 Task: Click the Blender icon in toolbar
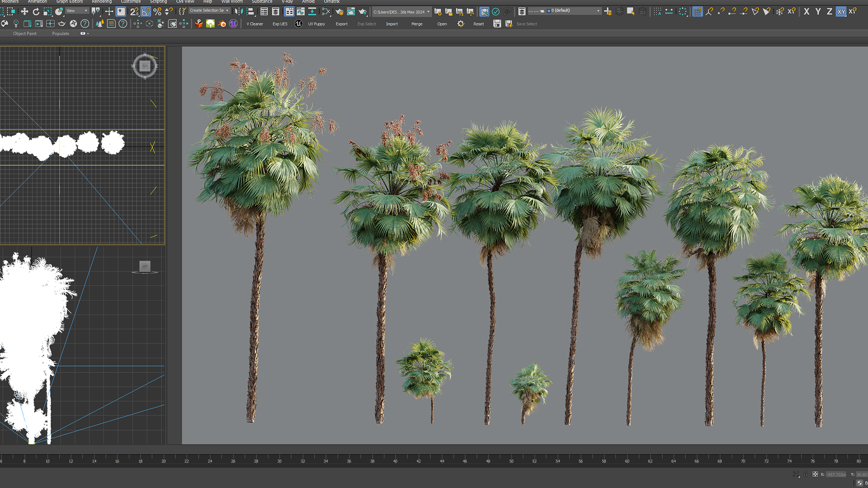(x=222, y=23)
